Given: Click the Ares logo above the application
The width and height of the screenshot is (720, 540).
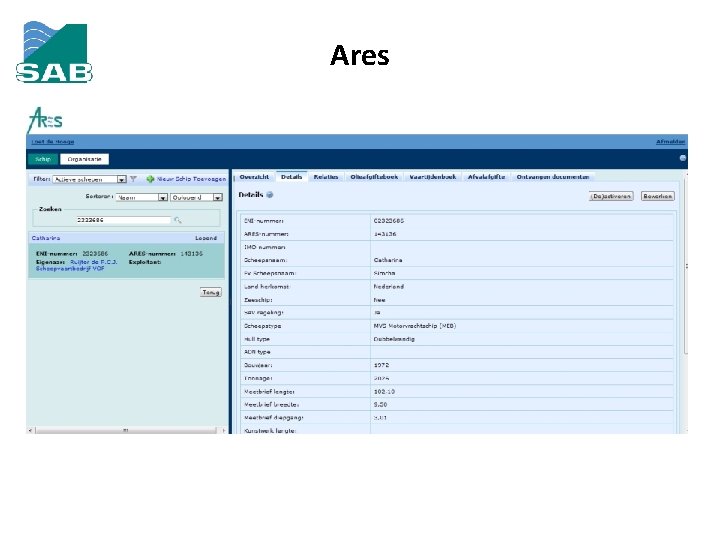Looking at the screenshot, I should (45, 120).
